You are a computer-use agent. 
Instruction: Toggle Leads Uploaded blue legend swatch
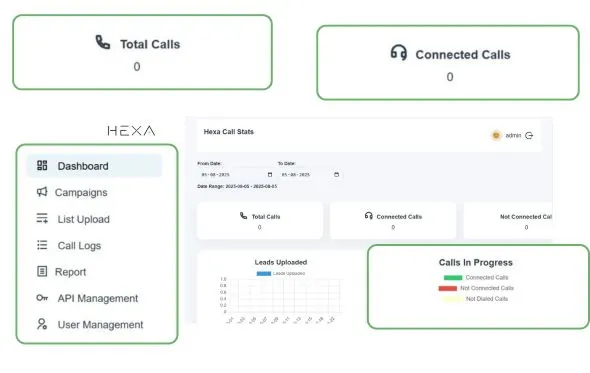click(264, 274)
